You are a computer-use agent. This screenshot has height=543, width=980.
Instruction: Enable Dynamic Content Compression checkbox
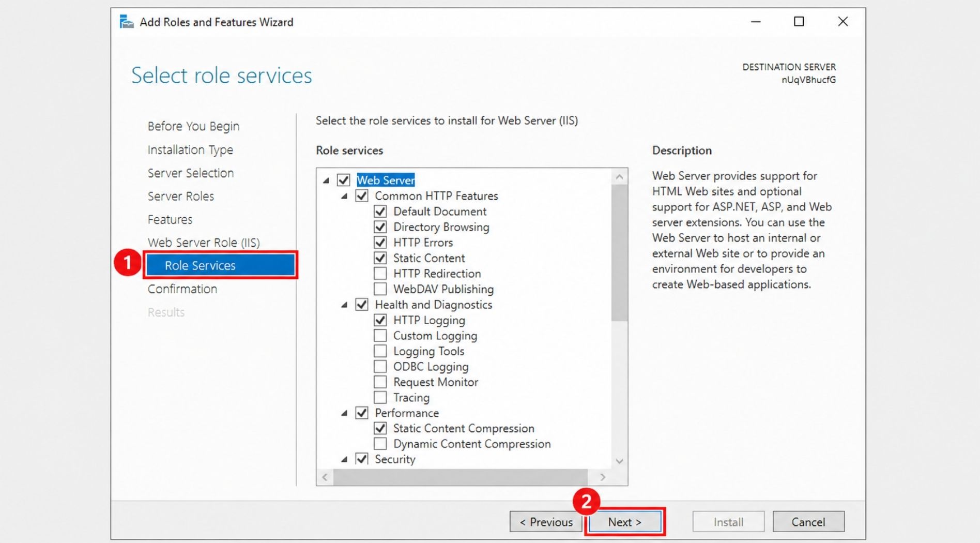click(380, 444)
